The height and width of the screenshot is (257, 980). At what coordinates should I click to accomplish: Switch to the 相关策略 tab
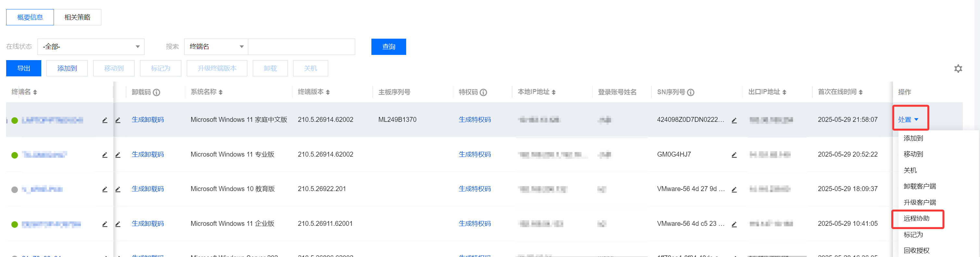pos(77,17)
